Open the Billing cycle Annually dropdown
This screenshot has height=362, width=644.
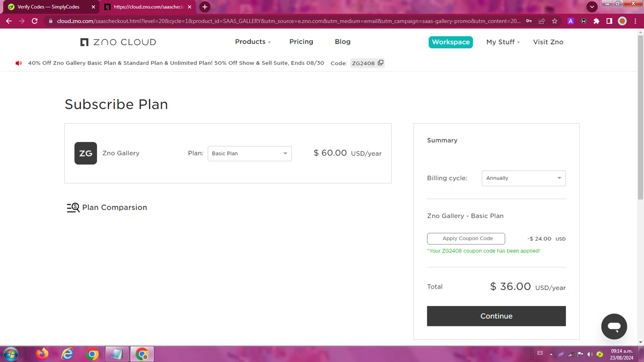click(523, 178)
